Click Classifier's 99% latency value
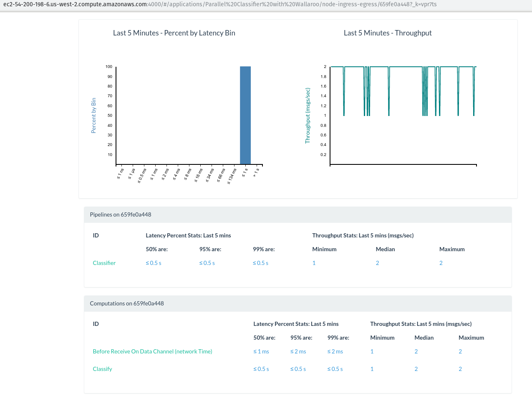 260,263
